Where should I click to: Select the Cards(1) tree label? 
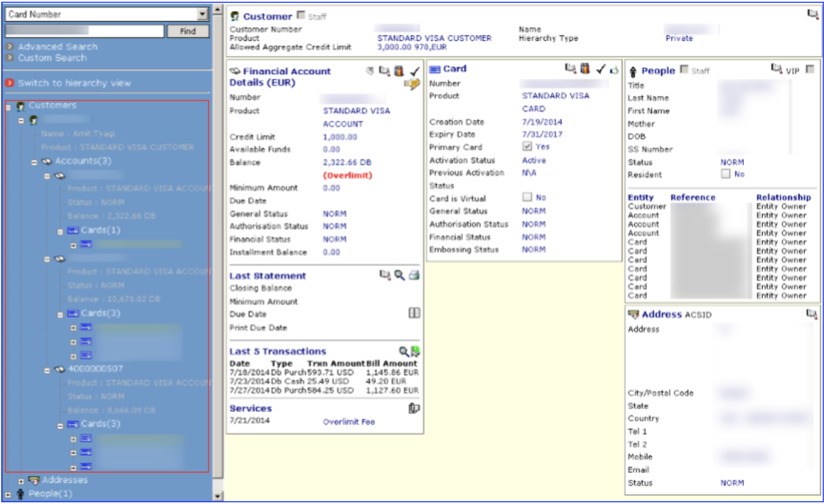pos(100,230)
